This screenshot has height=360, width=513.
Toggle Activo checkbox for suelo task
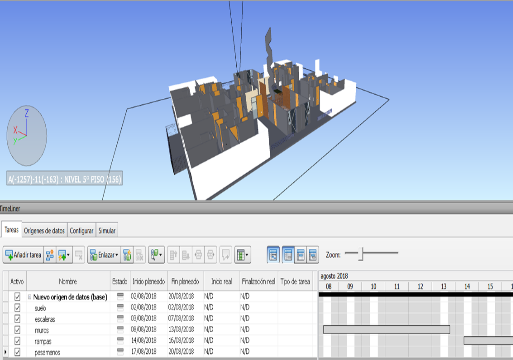pyautogui.click(x=17, y=307)
